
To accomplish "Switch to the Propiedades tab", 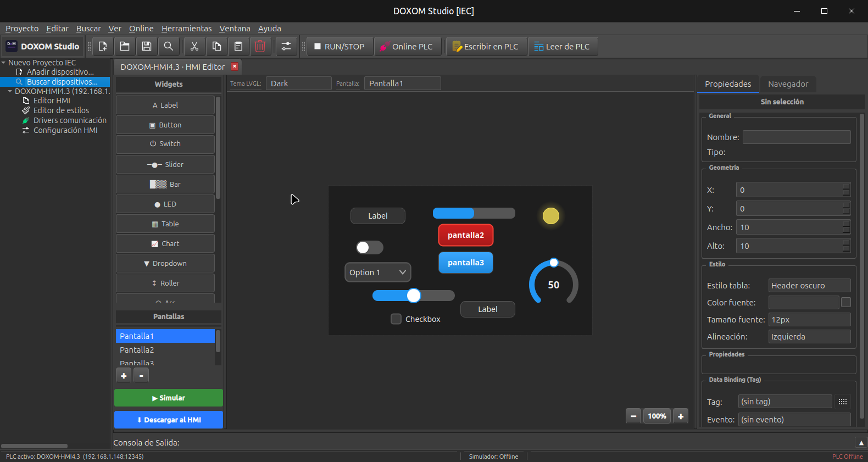I will tap(728, 84).
